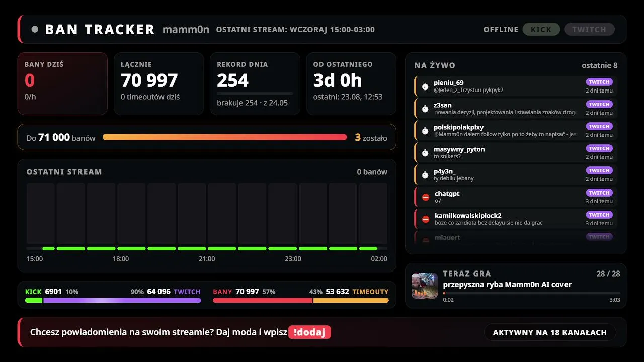Toggle the TWITCH platform pill in header

(x=589, y=30)
